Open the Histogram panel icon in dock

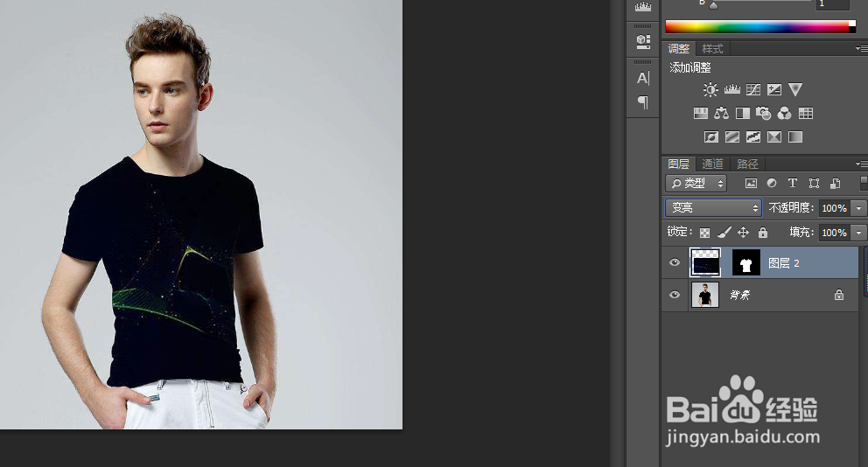[x=643, y=7]
